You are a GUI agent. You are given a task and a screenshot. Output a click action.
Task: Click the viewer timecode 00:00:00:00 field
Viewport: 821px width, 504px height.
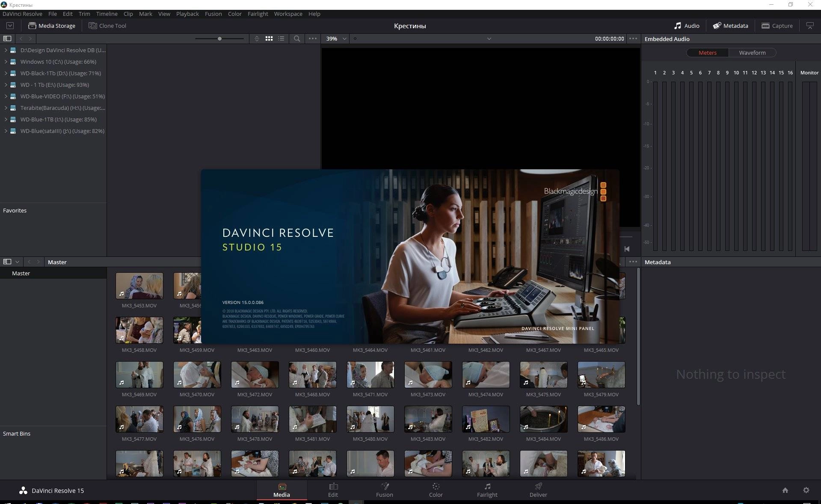pyautogui.click(x=609, y=38)
